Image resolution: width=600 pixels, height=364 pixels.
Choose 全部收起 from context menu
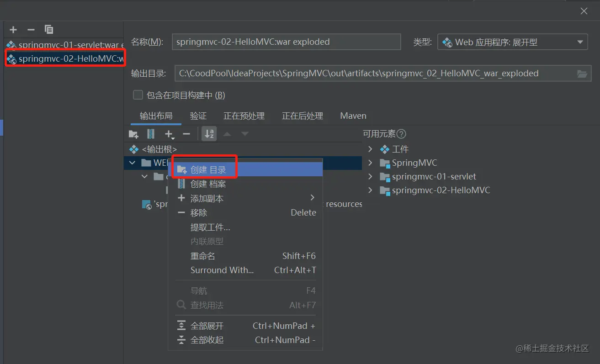click(x=246, y=340)
